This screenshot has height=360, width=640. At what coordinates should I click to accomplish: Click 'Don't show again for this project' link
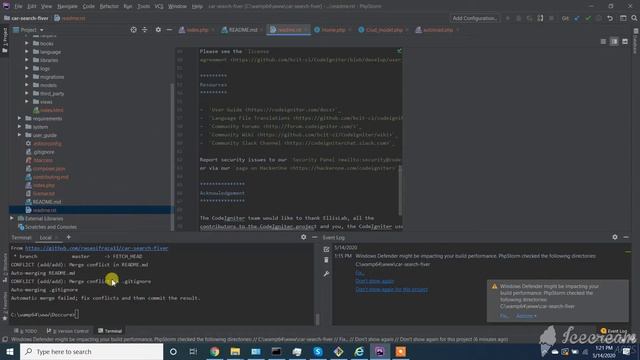pyautogui.click(x=391, y=289)
